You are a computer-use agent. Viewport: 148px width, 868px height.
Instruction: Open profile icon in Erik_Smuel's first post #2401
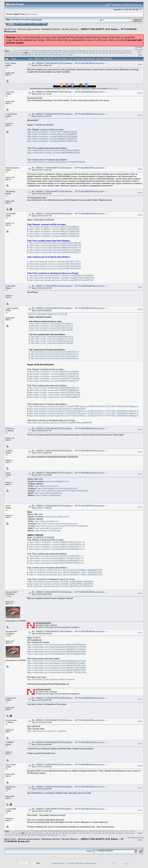(x=7, y=81)
